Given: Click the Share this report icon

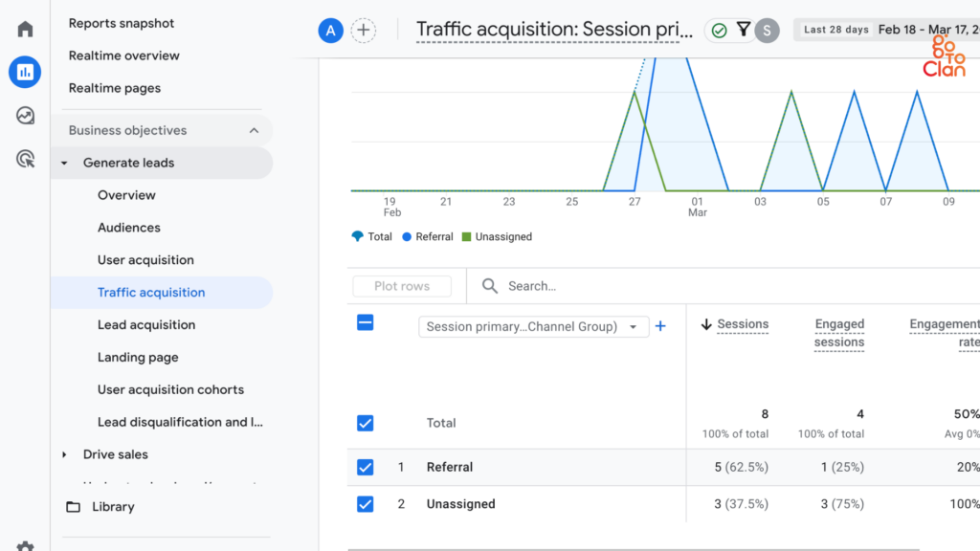Looking at the screenshot, I should pos(767,31).
